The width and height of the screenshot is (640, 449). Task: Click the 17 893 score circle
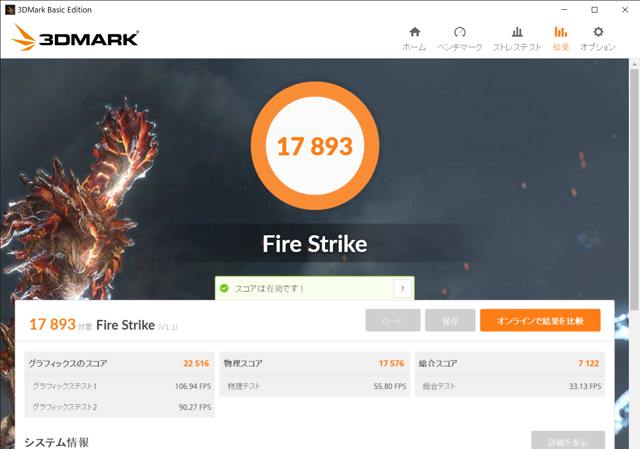pos(315,146)
